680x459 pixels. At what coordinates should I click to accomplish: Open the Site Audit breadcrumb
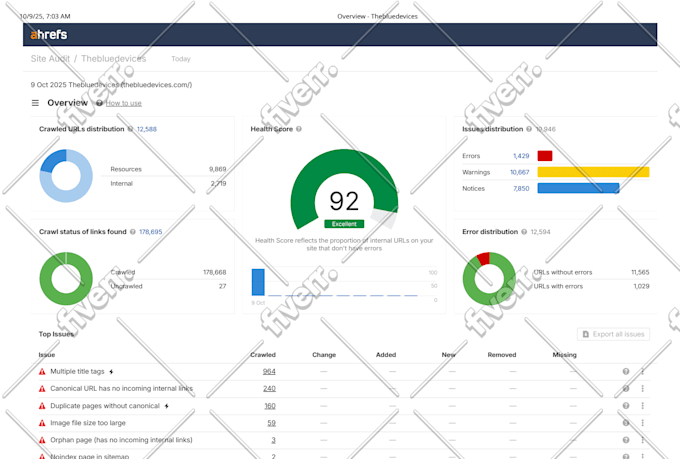(x=50, y=59)
